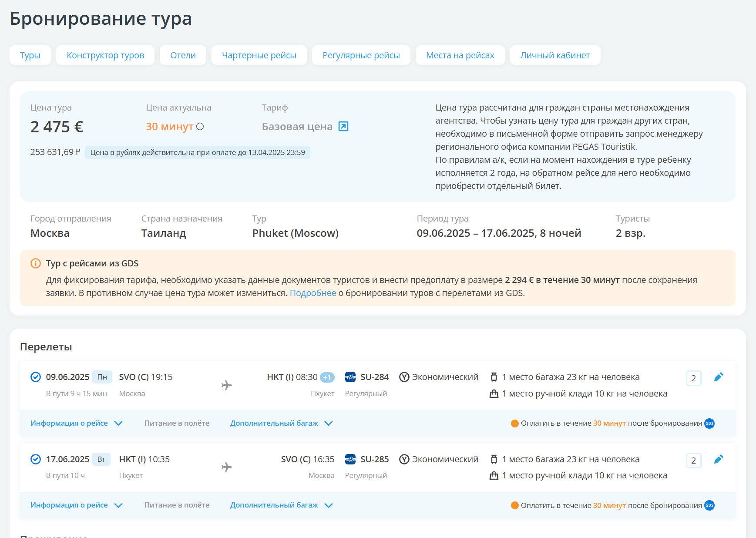Click the pencil edit icon for flight SU-284
This screenshot has height=538, width=756.
718,377
